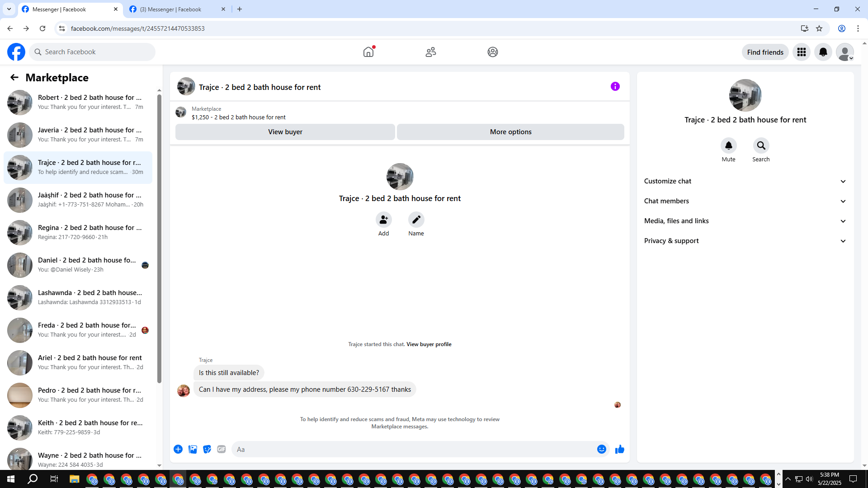Open the Ariel conversation
Screen dimensions: 868x488
click(78, 363)
